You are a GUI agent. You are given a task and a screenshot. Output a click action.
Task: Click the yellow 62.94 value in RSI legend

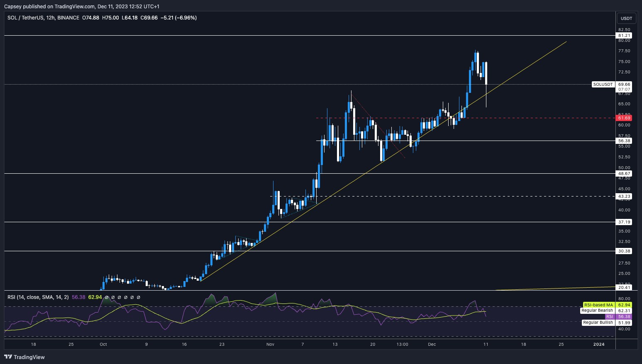[x=95, y=297]
